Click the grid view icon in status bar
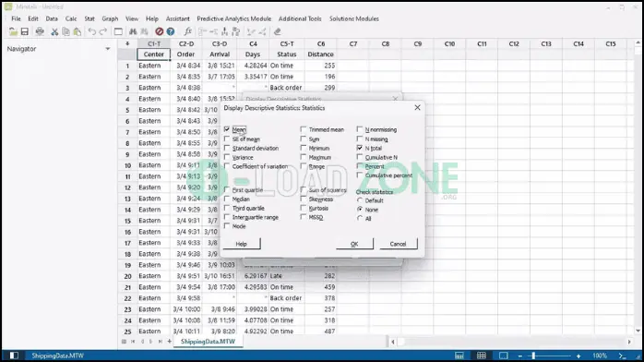 pyautogui.click(x=482, y=356)
